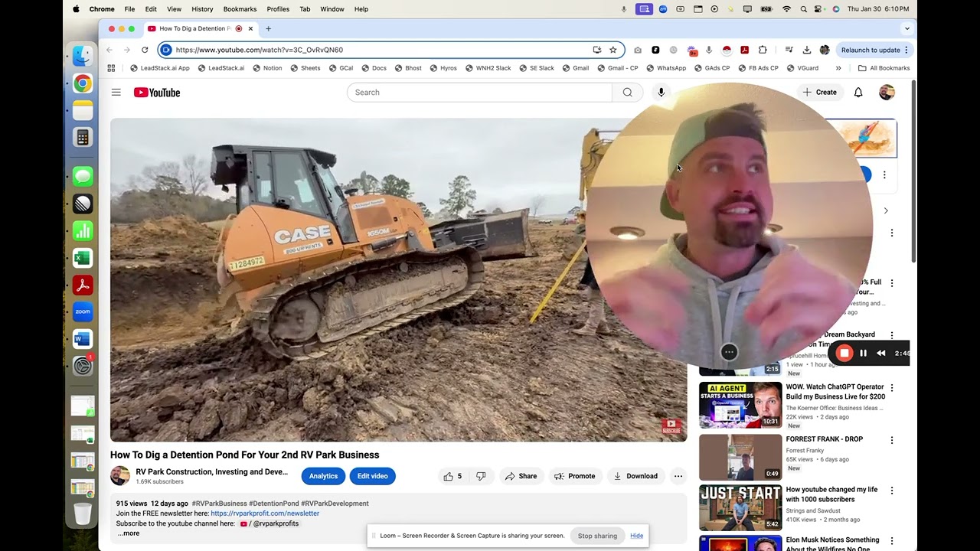Pause the Loom recording
The height and width of the screenshot is (551, 980).
(863, 353)
